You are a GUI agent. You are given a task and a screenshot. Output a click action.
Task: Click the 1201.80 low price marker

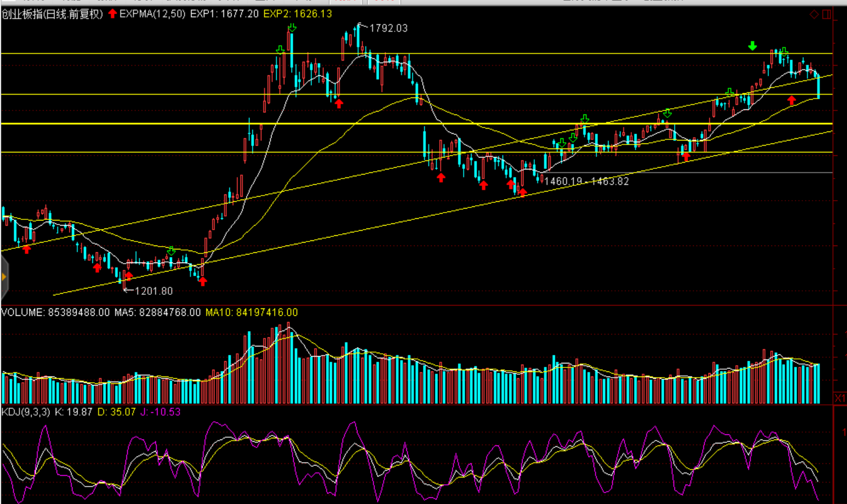(153, 291)
